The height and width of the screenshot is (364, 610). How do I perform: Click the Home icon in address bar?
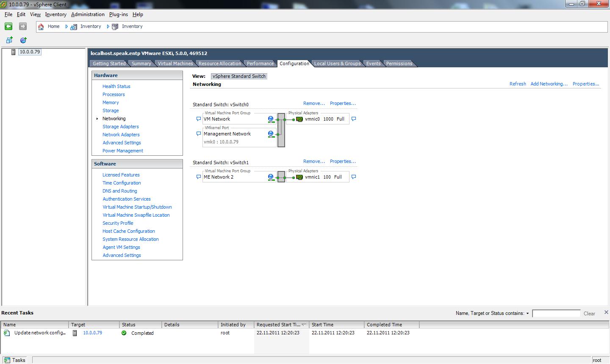[41, 26]
